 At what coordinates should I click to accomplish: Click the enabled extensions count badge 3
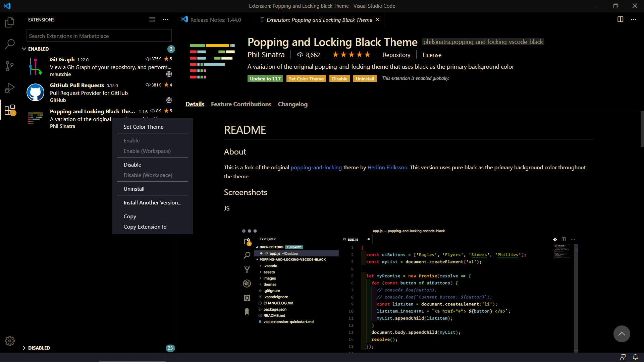coord(171,49)
